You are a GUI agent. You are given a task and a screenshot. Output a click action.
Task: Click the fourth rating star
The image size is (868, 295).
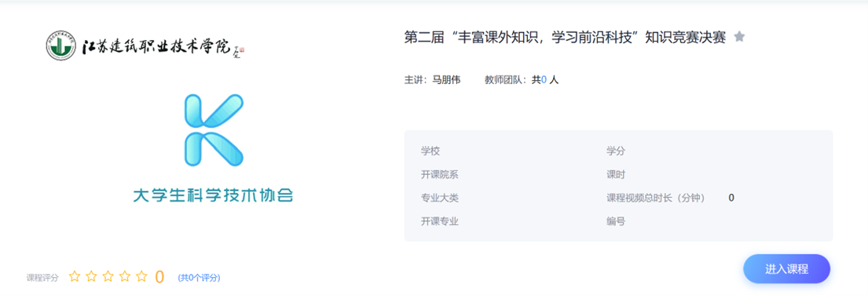(x=125, y=276)
